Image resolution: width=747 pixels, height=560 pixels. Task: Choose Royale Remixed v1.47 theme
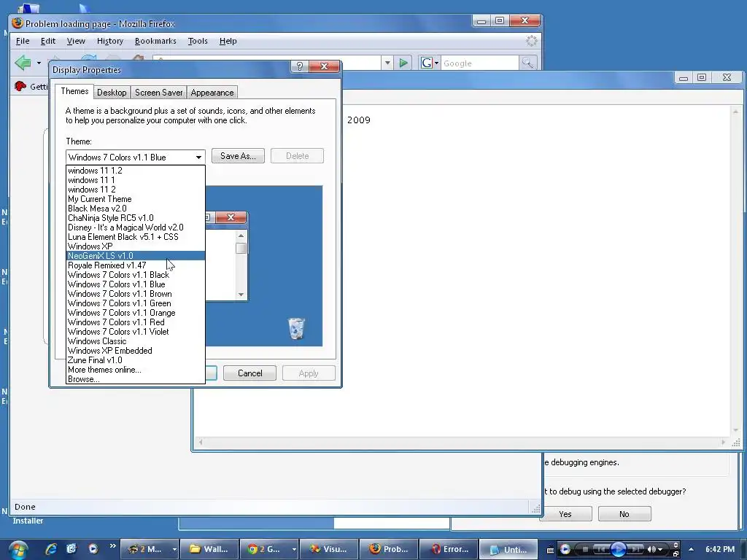[x=135, y=265]
